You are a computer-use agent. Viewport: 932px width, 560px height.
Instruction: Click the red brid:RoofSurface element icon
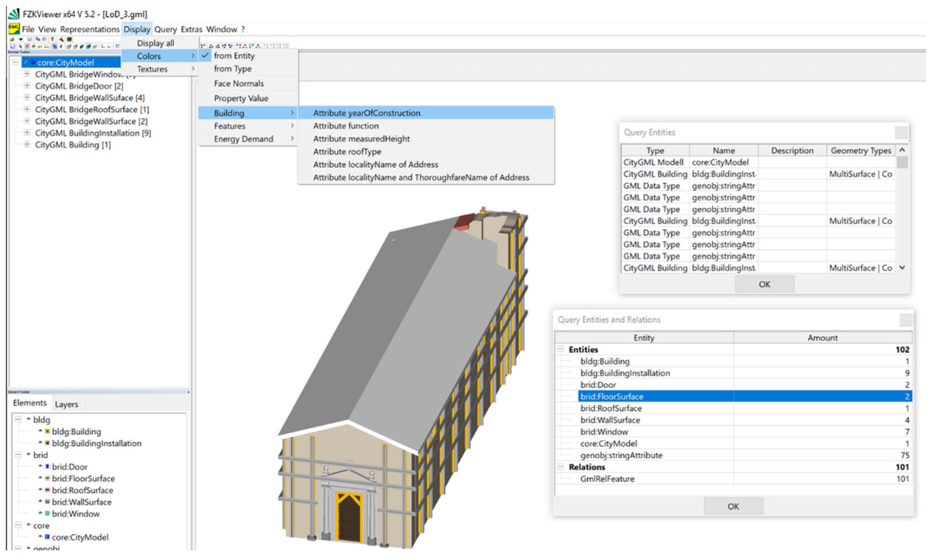(x=47, y=490)
